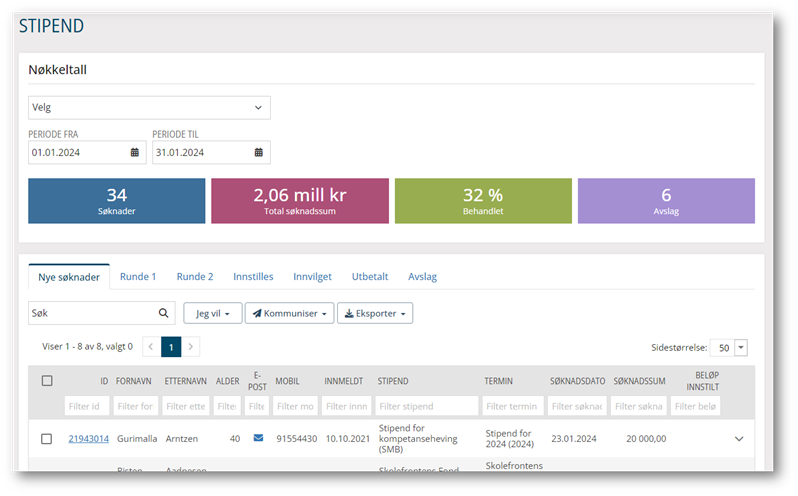Image resolution: width=798 pixels, height=496 pixels.
Task: Open the Velg dropdown
Action: 149,107
